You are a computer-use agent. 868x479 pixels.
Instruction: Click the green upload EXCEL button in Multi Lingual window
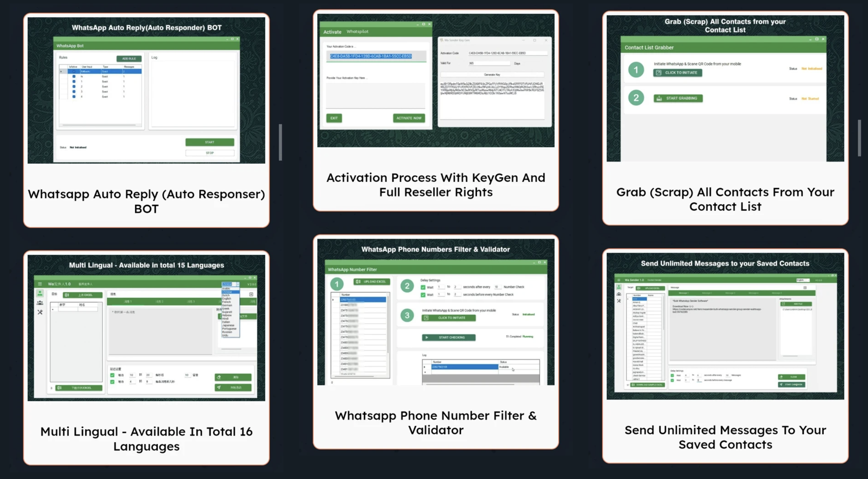click(x=82, y=295)
